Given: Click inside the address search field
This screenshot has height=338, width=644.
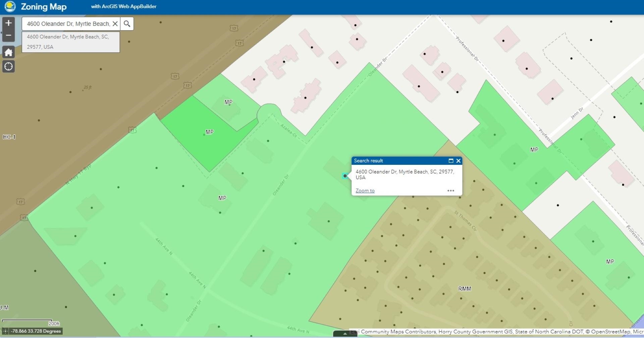Looking at the screenshot, I should click(x=68, y=24).
